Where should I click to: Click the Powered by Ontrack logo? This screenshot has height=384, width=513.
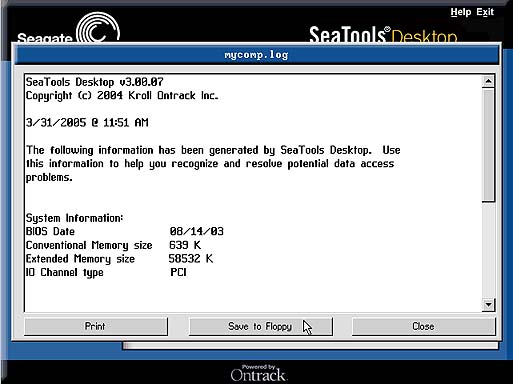pos(258,373)
